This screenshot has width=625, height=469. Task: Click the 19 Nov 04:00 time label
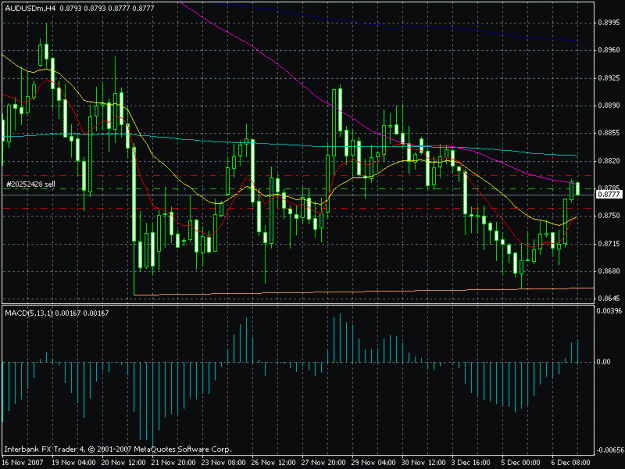(x=74, y=463)
